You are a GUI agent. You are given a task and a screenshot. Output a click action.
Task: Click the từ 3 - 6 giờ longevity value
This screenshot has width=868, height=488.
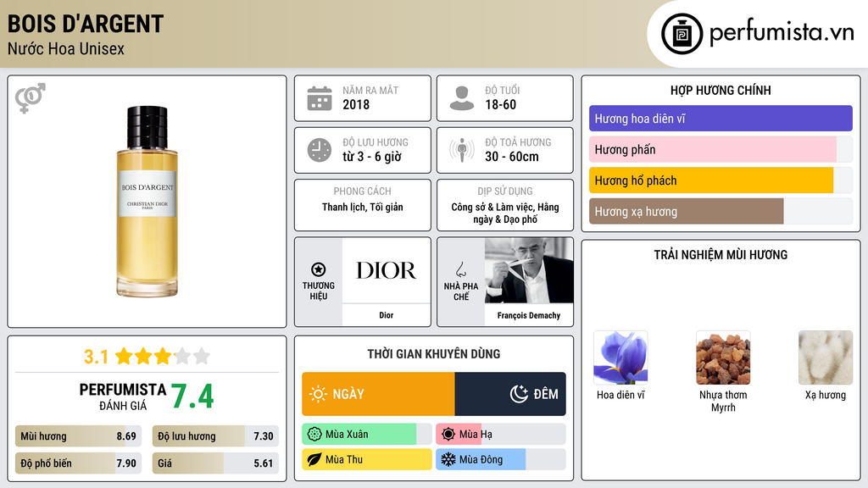pos(372,157)
